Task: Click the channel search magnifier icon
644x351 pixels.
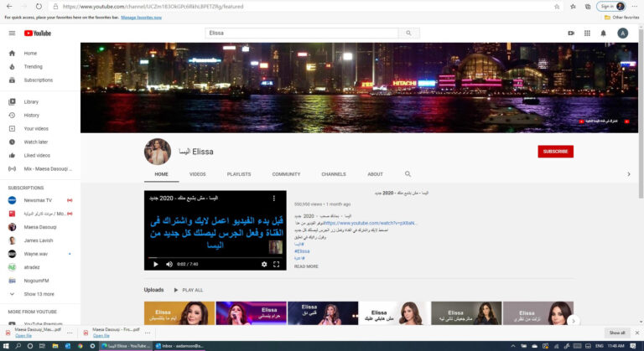Action: [x=408, y=174]
